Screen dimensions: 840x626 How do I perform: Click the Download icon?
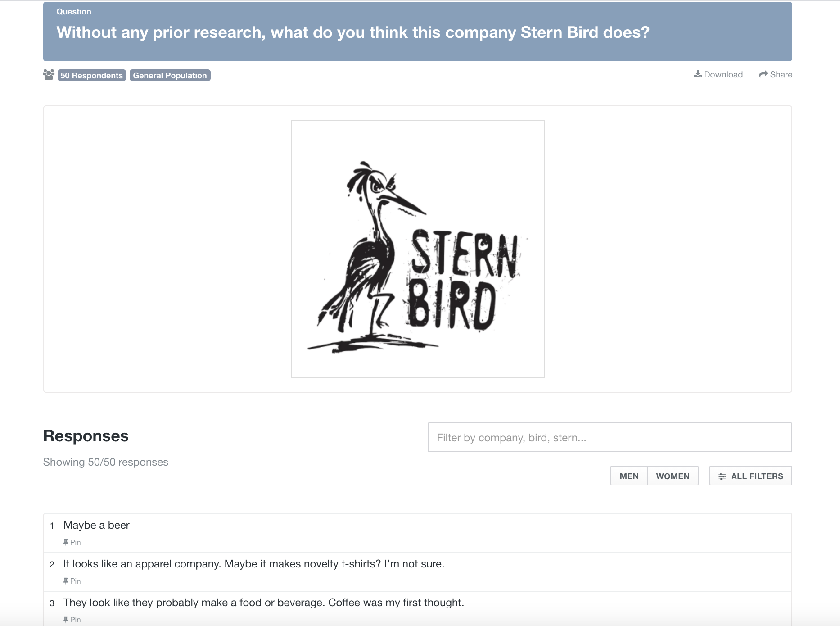(x=698, y=74)
